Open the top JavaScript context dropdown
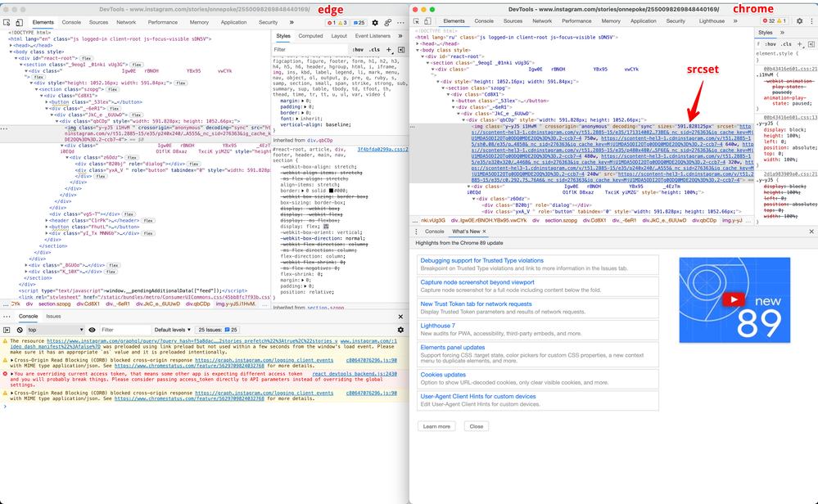This screenshot has height=504, width=818. click(56, 330)
